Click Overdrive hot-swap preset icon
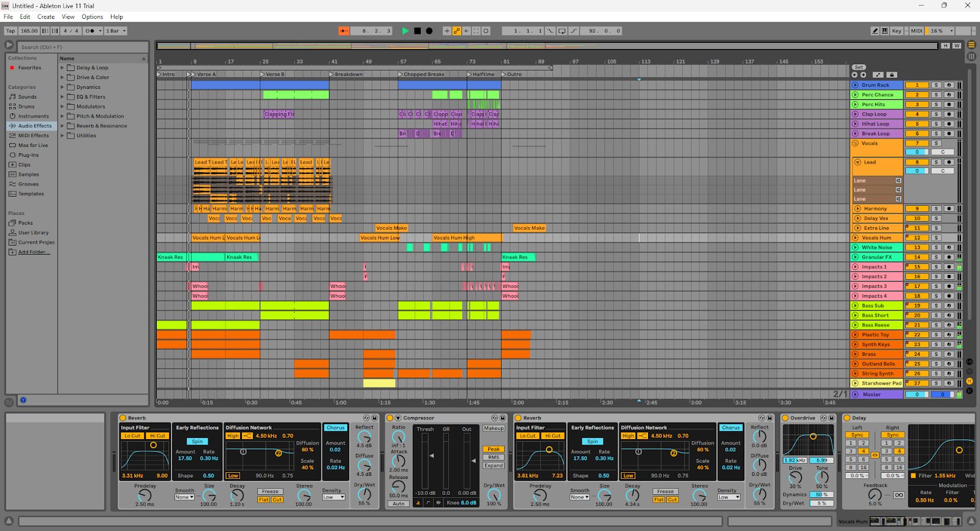Viewport: 980px width, 531px height. 824,418
